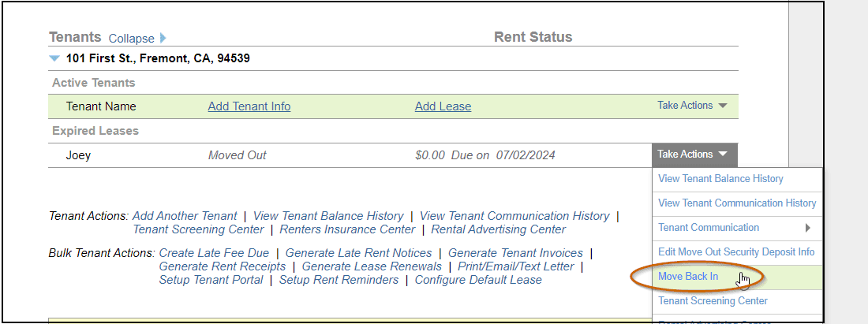This screenshot has height=324, width=868.
Task: Collapse the 101 First St. address triangle
Action: click(x=54, y=58)
